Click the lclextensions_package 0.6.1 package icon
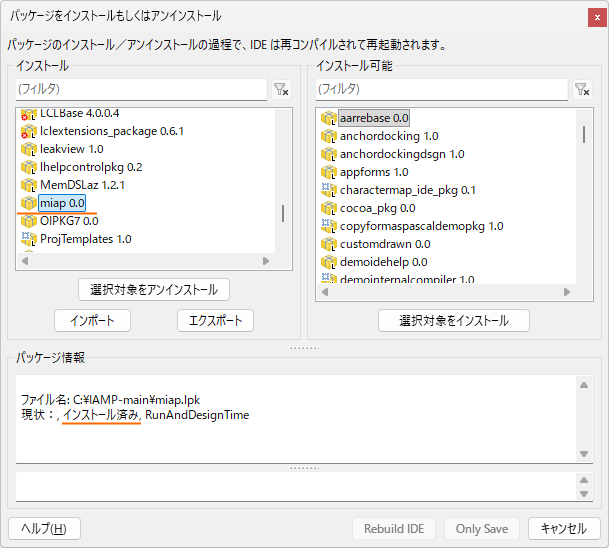The height and width of the screenshot is (548, 609). tap(28, 131)
